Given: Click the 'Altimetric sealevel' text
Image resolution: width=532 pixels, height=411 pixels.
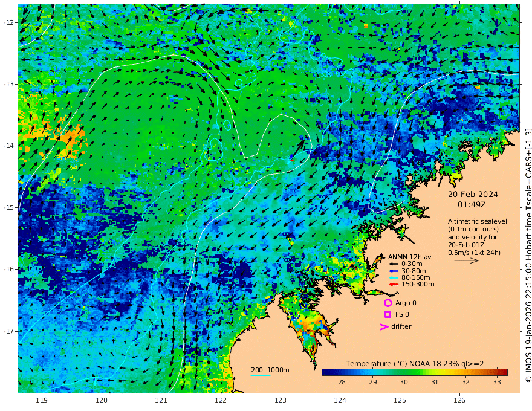Looking at the screenshot, I should 478,221.
